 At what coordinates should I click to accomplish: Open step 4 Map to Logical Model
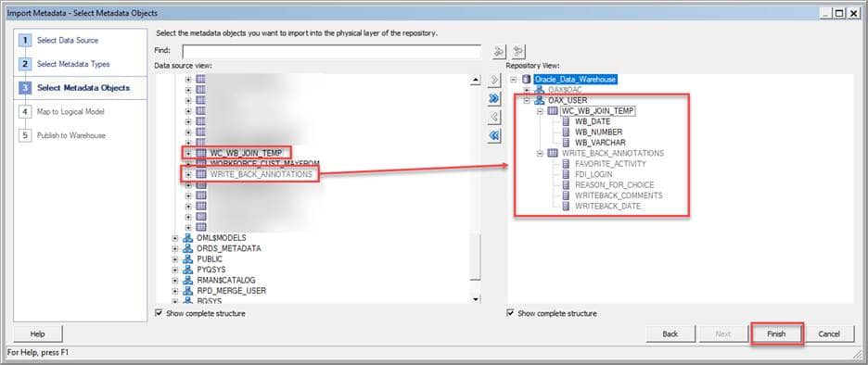[x=70, y=112]
